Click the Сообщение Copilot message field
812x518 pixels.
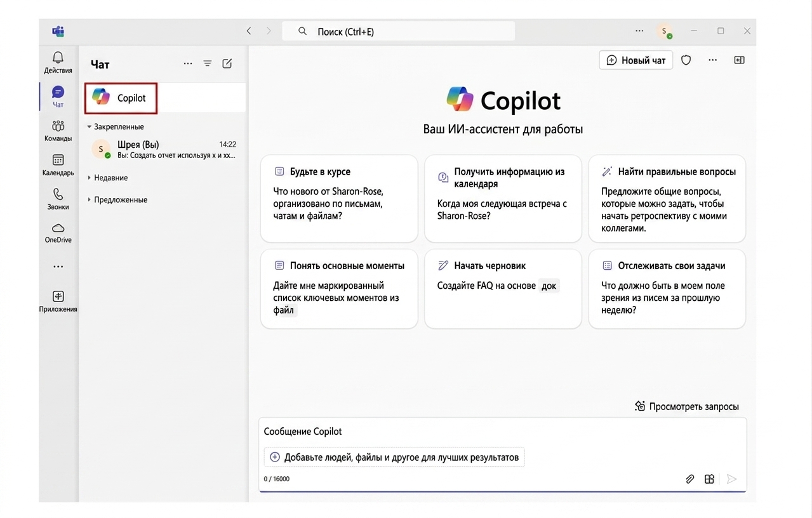[x=502, y=432]
